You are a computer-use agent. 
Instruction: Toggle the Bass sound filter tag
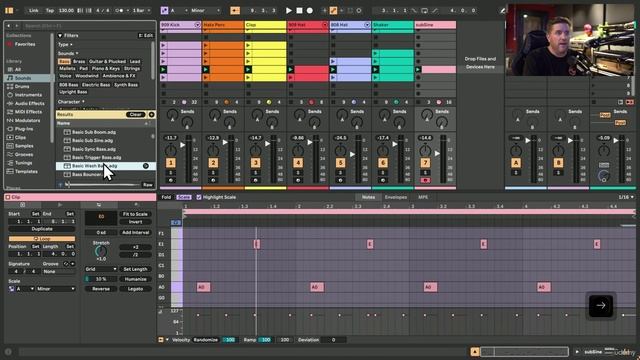coord(64,62)
